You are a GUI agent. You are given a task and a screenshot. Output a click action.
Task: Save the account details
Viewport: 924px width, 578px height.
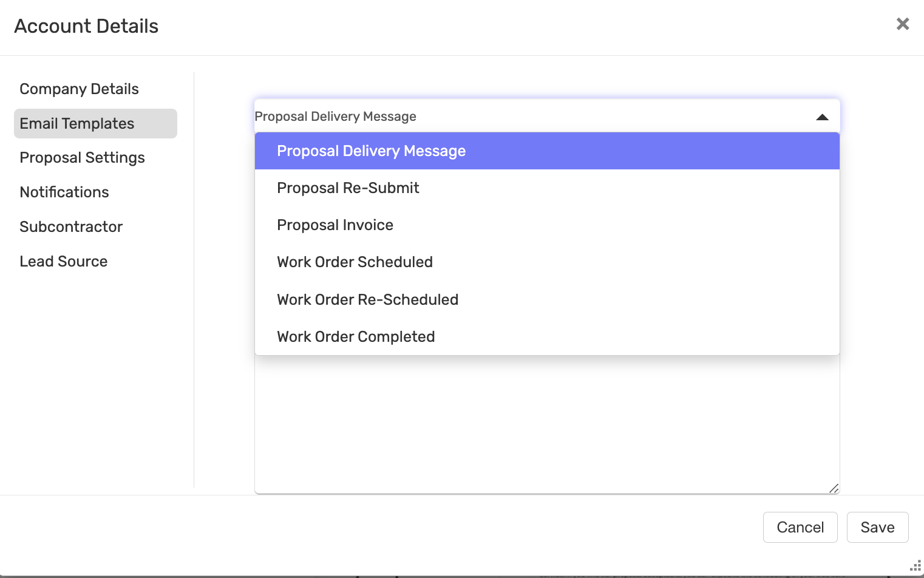(x=877, y=527)
